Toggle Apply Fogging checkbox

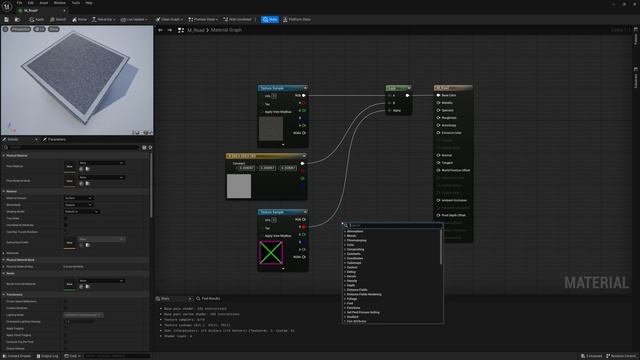pyautogui.click(x=66, y=329)
